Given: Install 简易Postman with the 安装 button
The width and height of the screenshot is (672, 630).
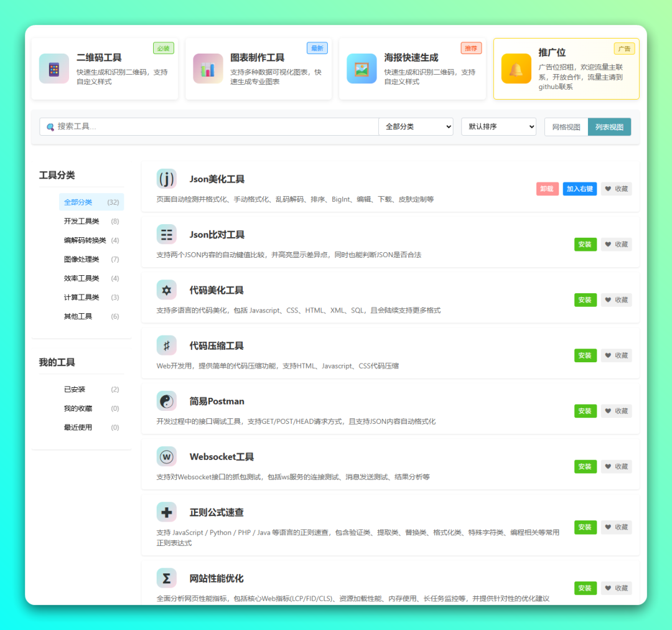Looking at the screenshot, I should (x=585, y=411).
